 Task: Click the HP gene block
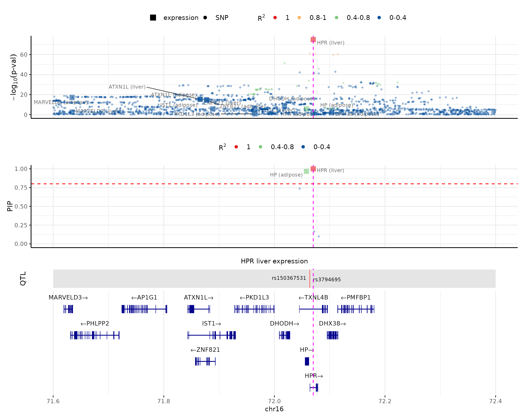pos(307,361)
